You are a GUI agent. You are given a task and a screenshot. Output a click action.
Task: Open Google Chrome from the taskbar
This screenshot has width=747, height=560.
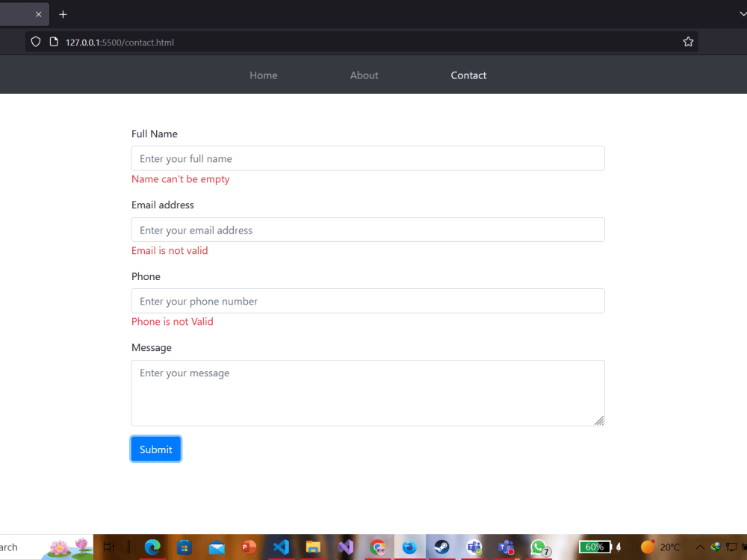(x=378, y=547)
